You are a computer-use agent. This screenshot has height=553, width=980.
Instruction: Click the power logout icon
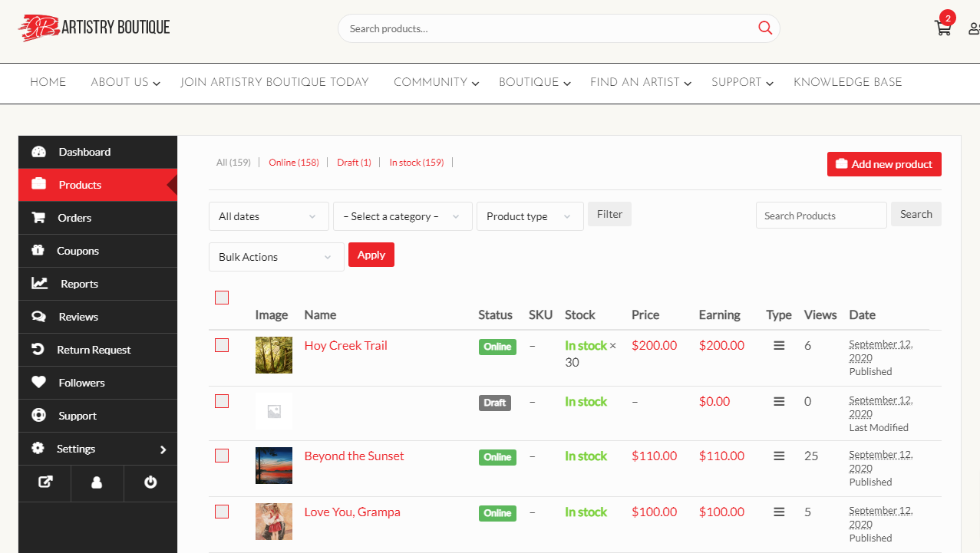coord(150,482)
